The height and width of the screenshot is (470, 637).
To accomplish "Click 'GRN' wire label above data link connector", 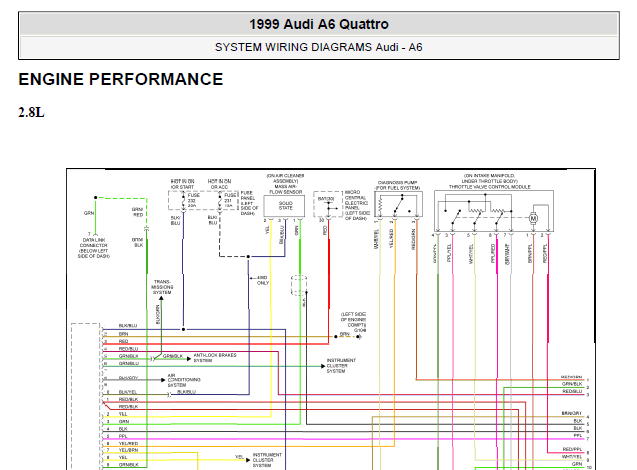I will (89, 213).
